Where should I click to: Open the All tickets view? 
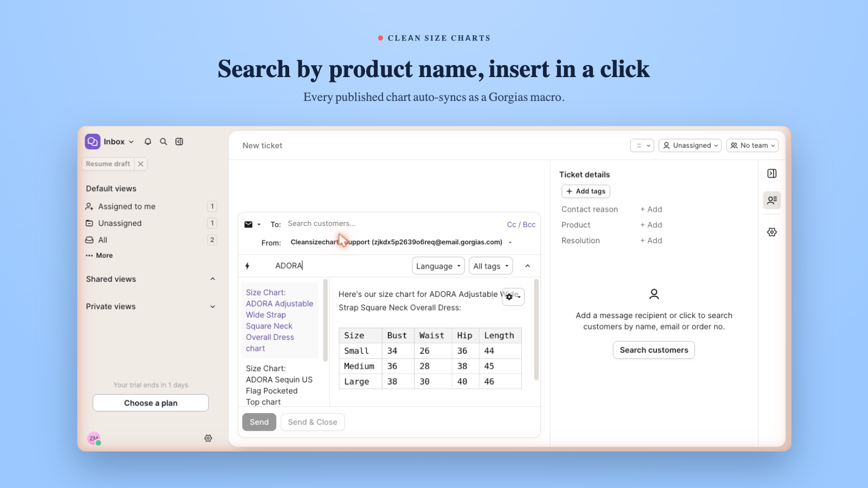click(151, 240)
